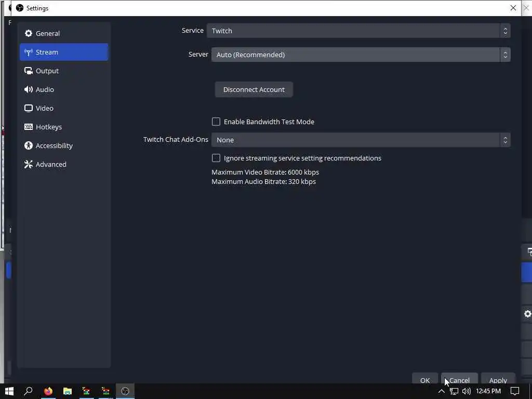
Task: Close the Settings dialog window
Action: click(513, 8)
